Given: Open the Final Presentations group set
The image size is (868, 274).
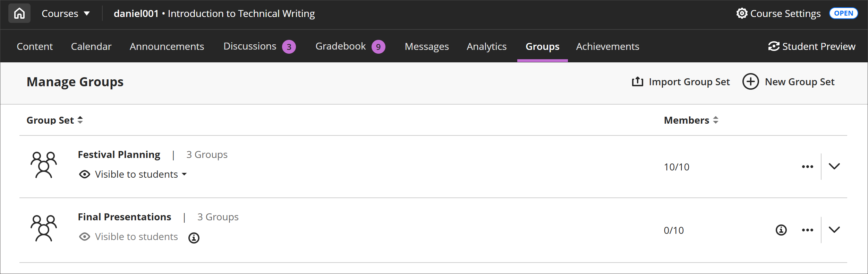Looking at the screenshot, I should tap(125, 217).
